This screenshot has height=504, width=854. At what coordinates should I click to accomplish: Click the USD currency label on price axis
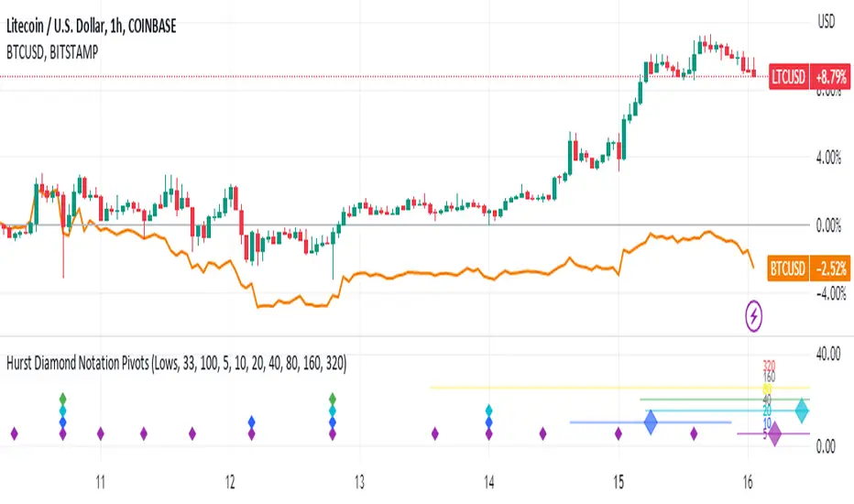[x=826, y=21]
